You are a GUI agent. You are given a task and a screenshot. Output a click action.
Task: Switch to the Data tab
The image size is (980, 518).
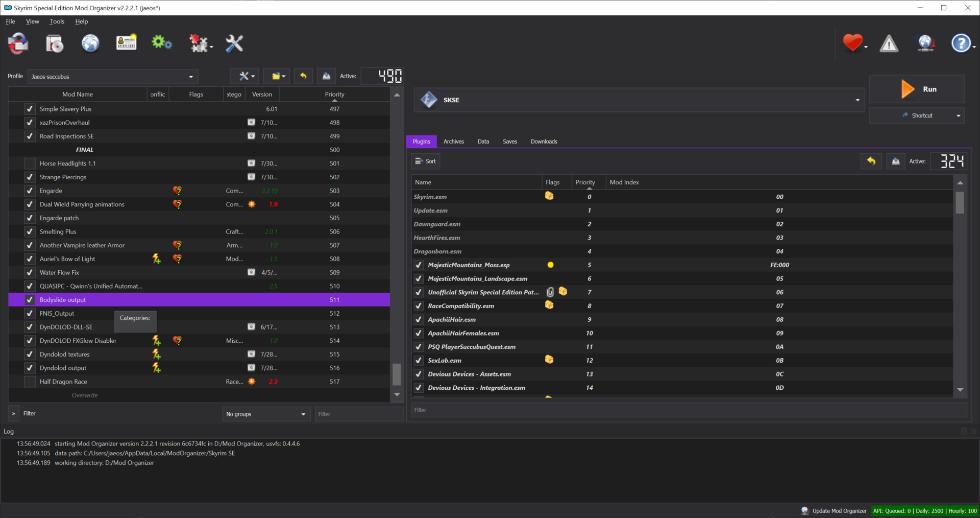(483, 142)
